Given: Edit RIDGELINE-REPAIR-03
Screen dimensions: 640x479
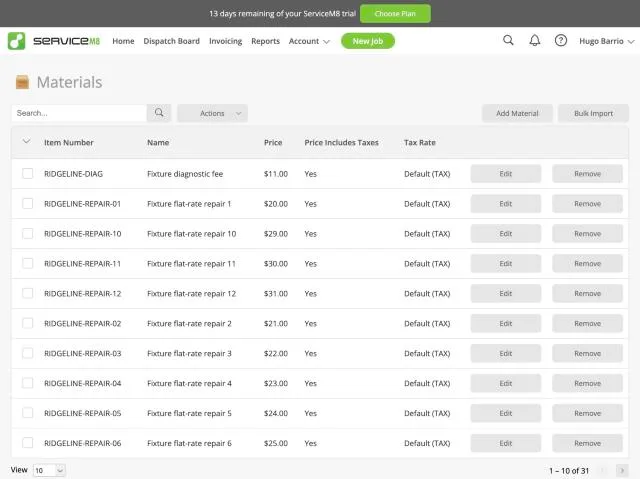Looking at the screenshot, I should [x=506, y=353].
